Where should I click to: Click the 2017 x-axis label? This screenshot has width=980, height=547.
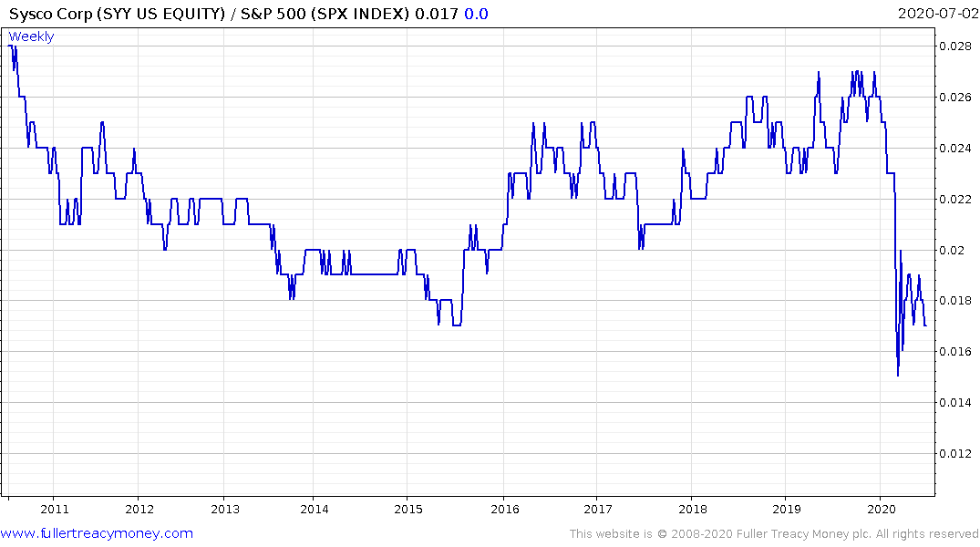click(x=598, y=509)
